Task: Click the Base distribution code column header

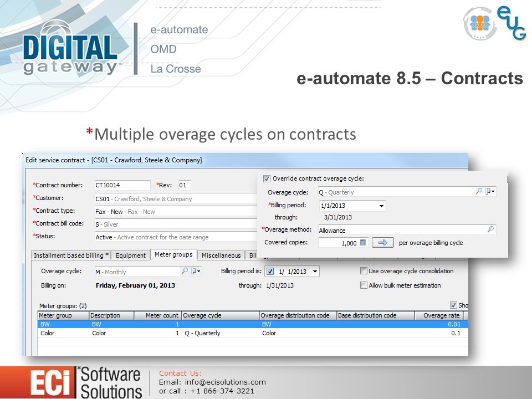Action: click(x=376, y=315)
